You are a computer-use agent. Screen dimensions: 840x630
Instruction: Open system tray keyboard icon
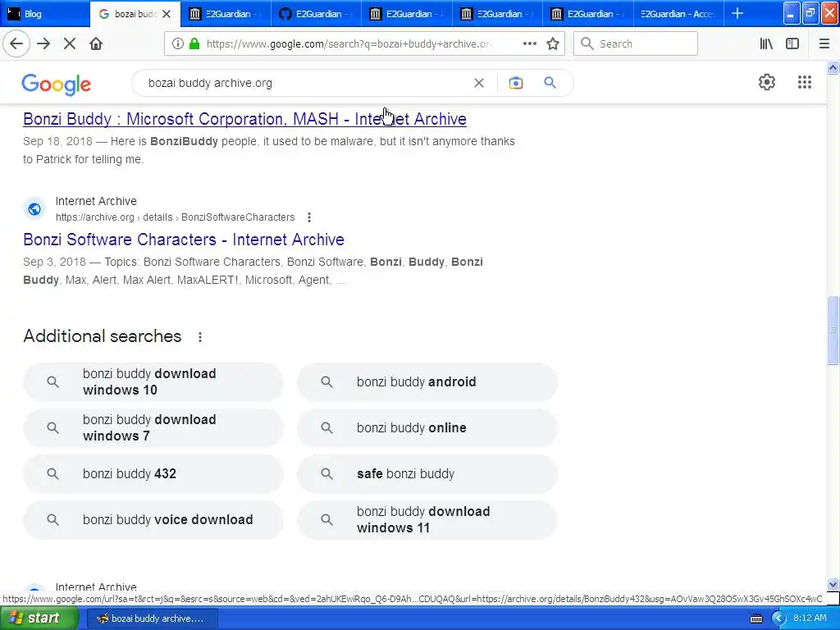(756, 619)
